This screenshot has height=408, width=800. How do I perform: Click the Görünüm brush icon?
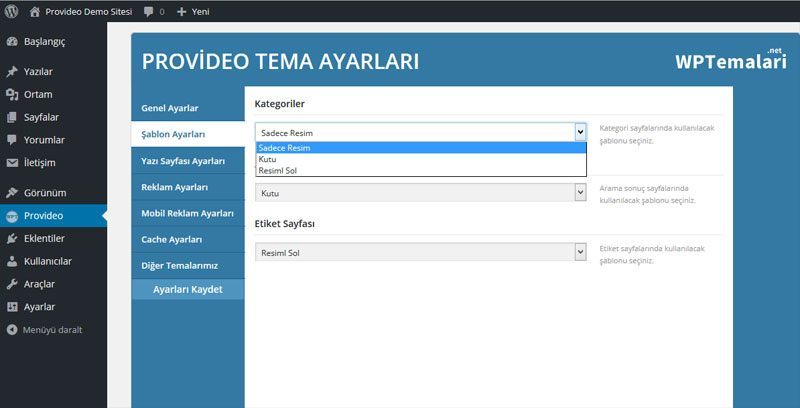12,193
